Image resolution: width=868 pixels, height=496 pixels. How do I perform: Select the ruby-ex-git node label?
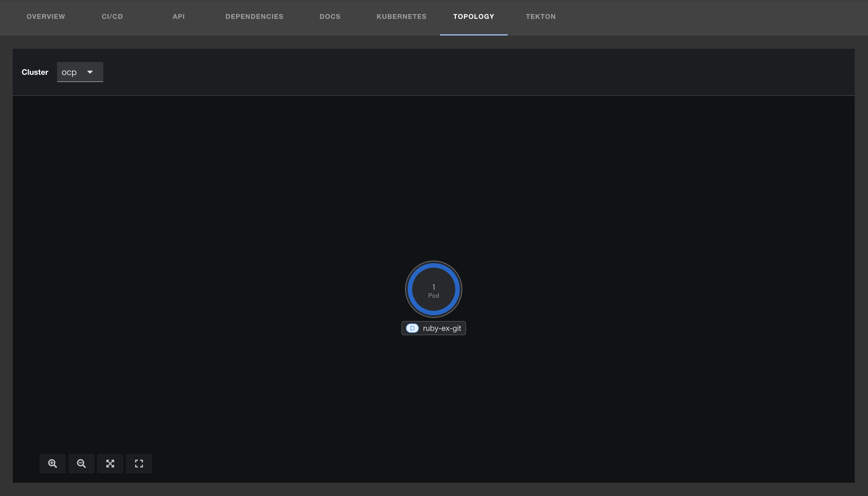tap(442, 328)
